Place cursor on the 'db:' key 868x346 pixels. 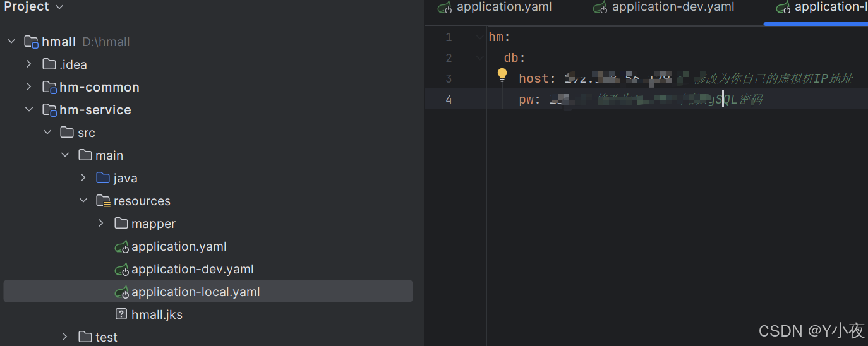tap(514, 58)
